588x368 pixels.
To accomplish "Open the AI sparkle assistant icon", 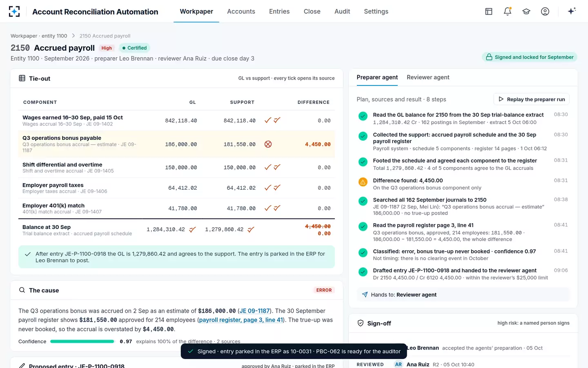I will point(572,11).
